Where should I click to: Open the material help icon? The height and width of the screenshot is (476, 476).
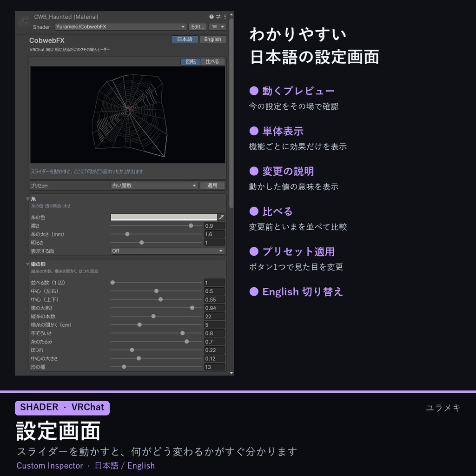(x=212, y=17)
